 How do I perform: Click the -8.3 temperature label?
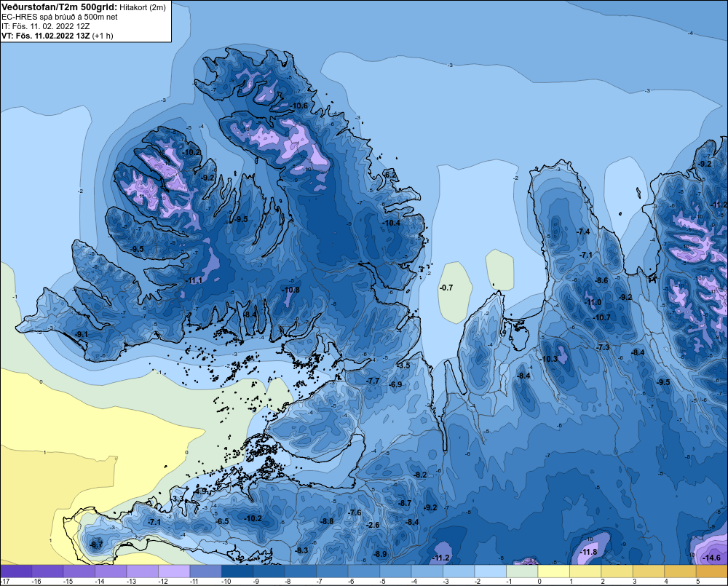pos(301,551)
